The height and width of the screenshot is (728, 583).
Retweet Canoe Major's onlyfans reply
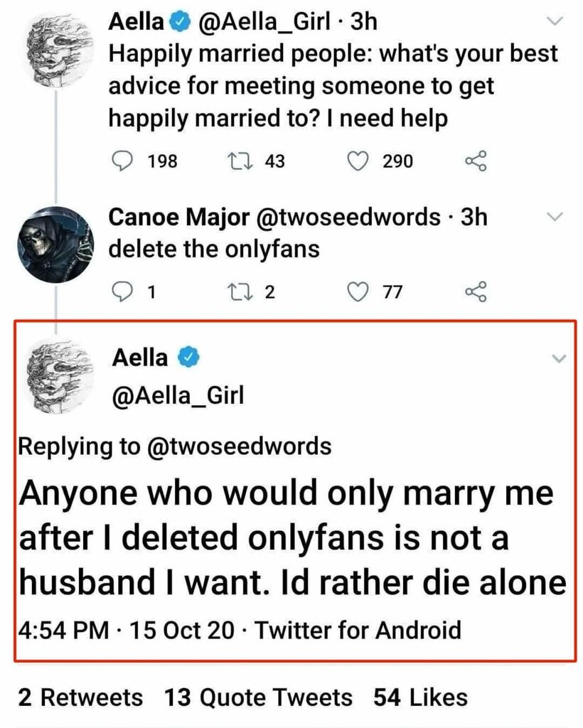click(235, 292)
